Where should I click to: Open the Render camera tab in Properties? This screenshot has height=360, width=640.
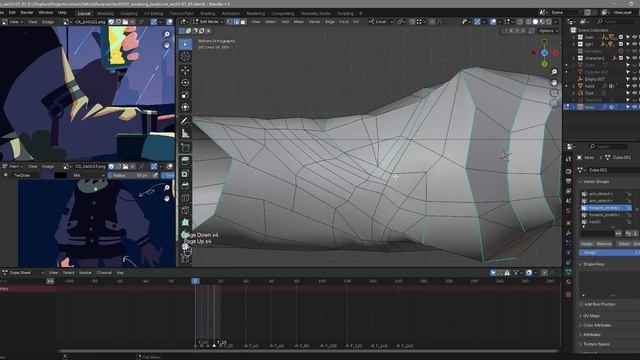point(568,171)
